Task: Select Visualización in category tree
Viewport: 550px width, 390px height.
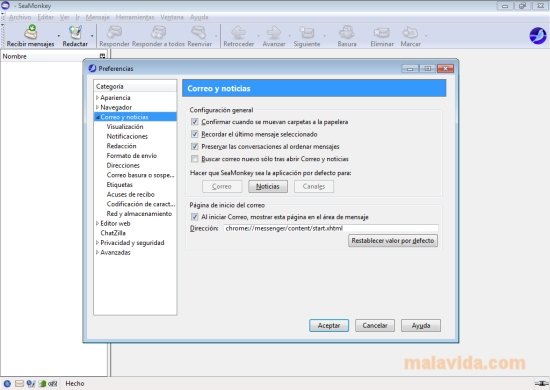Action: 125,127
